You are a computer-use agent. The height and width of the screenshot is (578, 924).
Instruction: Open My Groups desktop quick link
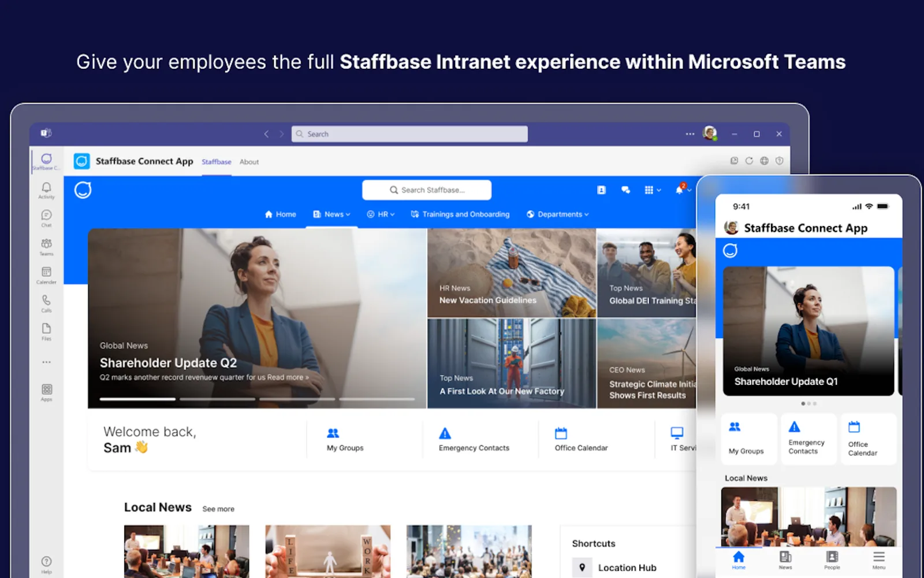345,440
